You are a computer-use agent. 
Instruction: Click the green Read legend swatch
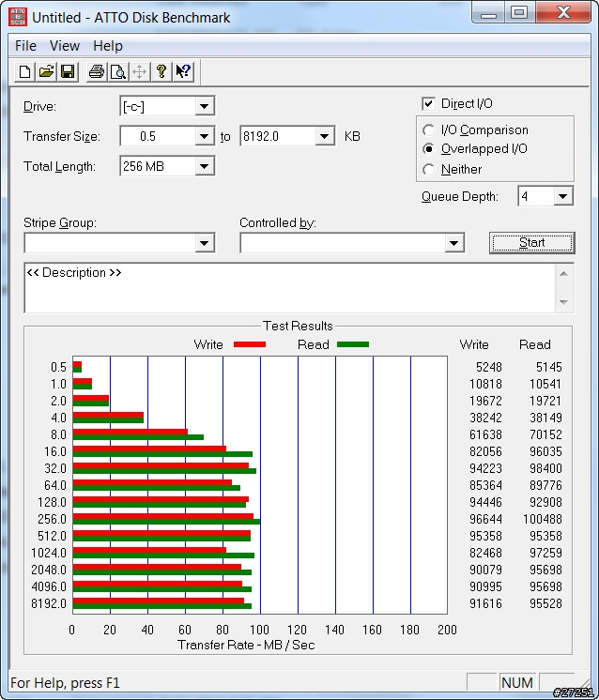point(353,344)
